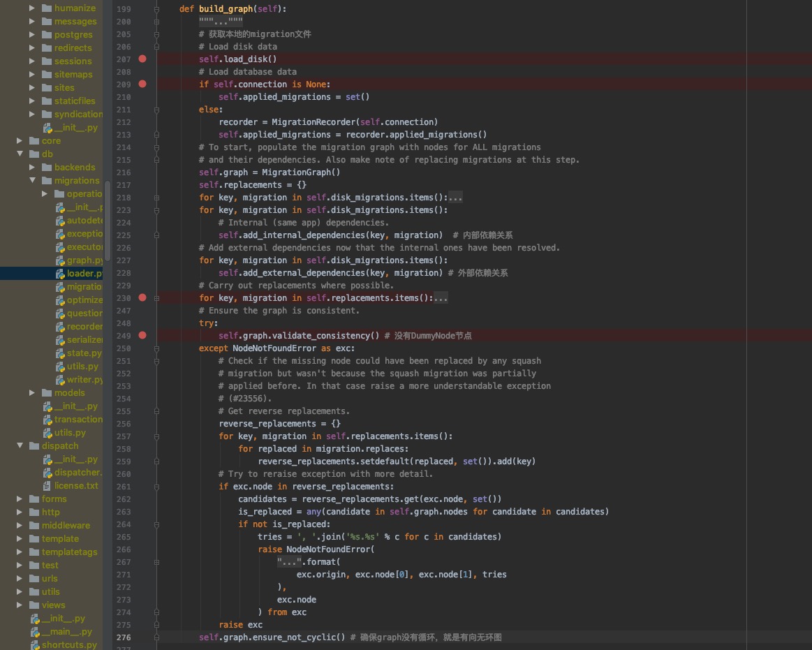The height and width of the screenshot is (650, 812).
Task: Select the urls folder label
Action: [50, 579]
